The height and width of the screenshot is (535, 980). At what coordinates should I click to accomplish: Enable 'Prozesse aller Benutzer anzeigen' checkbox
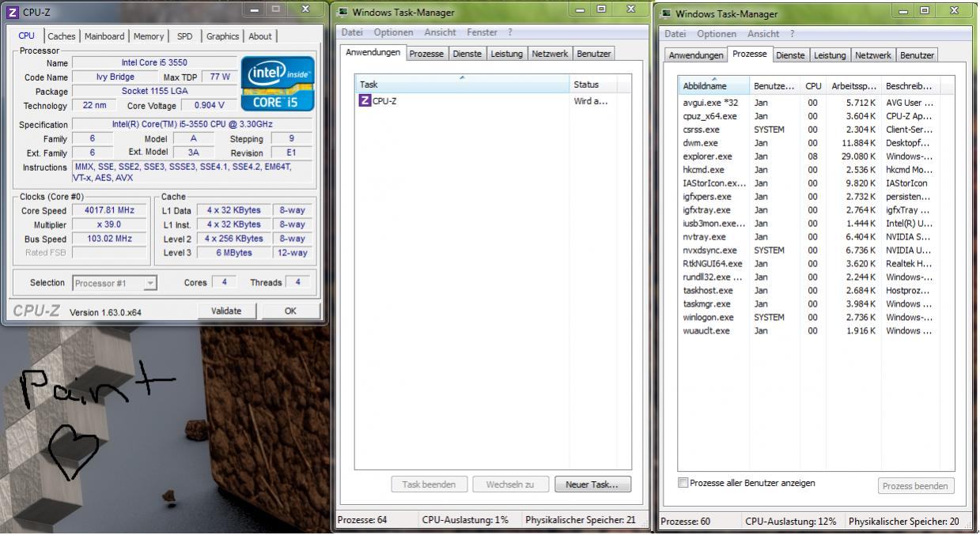coord(683,483)
